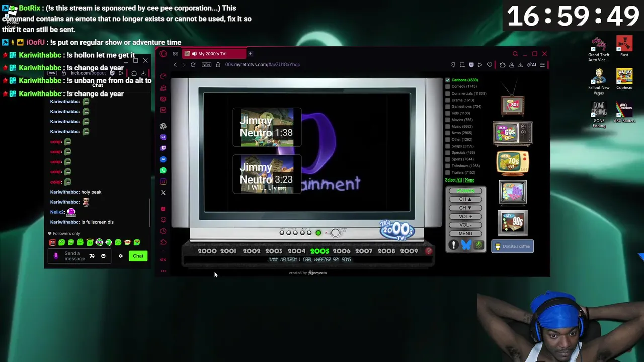Viewport: 644px width, 362px height.
Task: Select year 2003 on the TV
Action: [274, 251]
